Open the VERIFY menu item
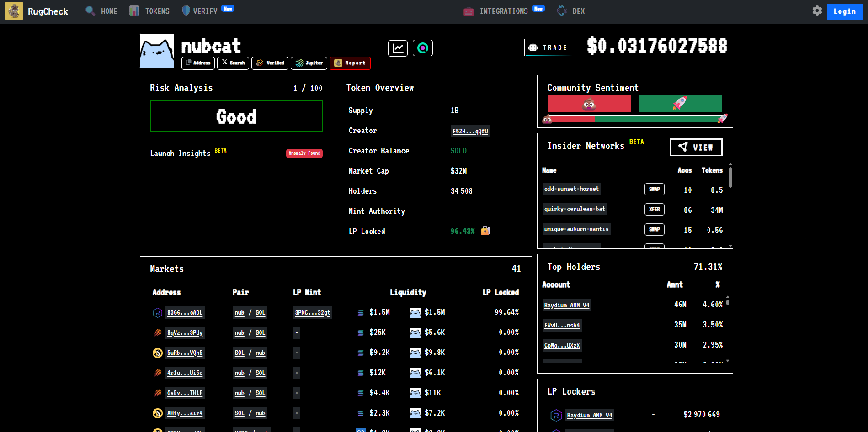 pos(203,11)
